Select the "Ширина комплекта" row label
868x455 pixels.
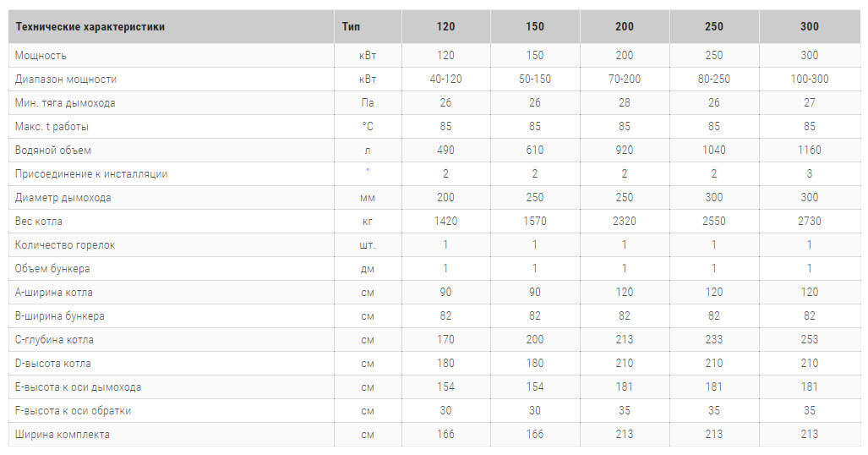click(63, 434)
